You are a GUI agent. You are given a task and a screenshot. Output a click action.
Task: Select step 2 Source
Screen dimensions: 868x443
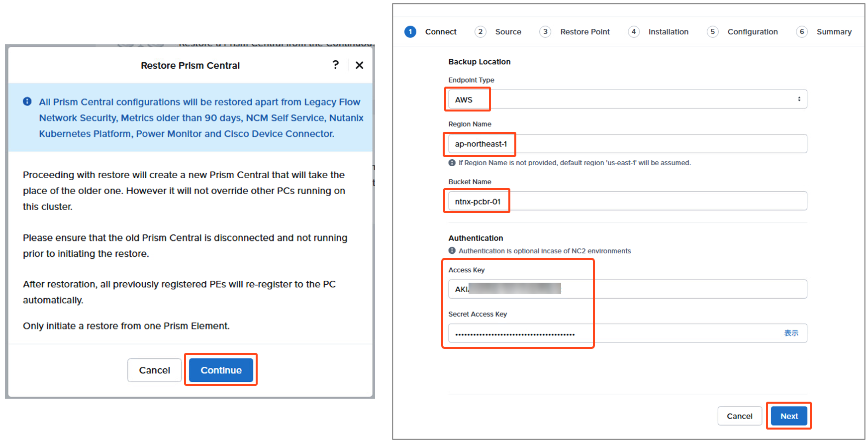[x=498, y=32]
